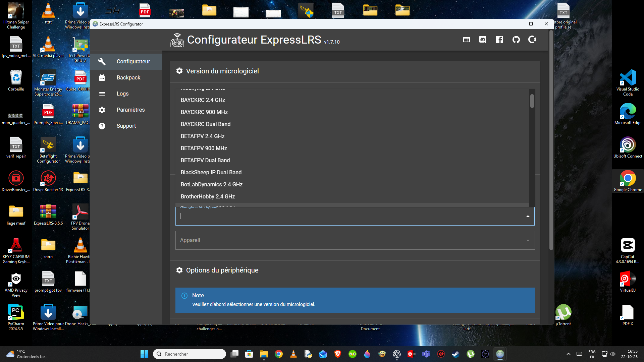644x362 pixels.
Task: Open the Paramètres menu item
Action: tap(130, 110)
